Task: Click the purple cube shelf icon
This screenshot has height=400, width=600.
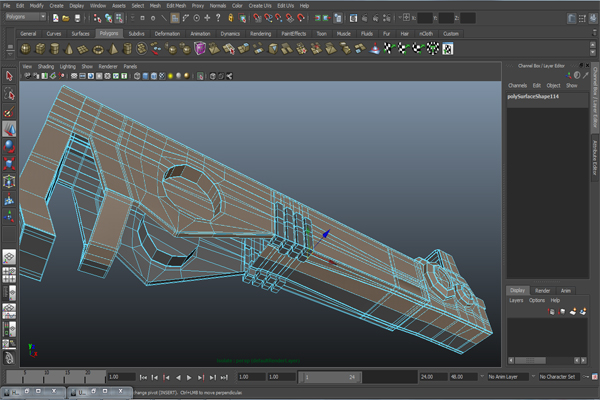Action: tap(200, 49)
